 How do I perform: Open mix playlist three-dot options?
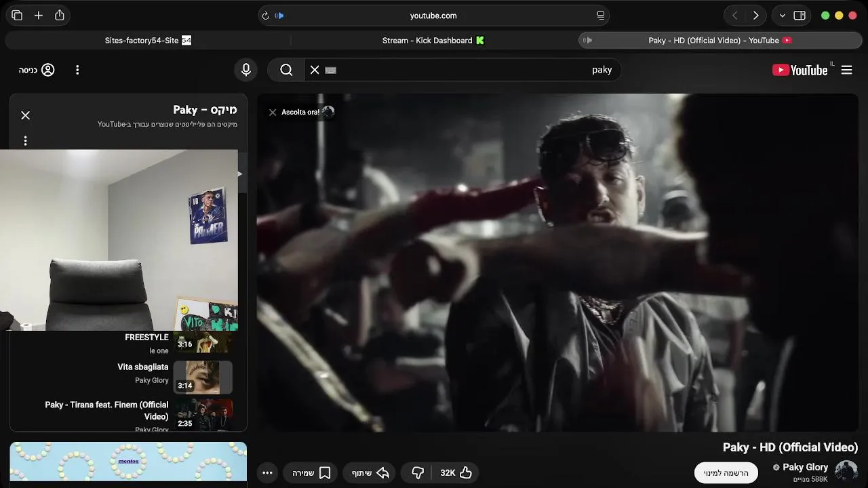pos(25,141)
